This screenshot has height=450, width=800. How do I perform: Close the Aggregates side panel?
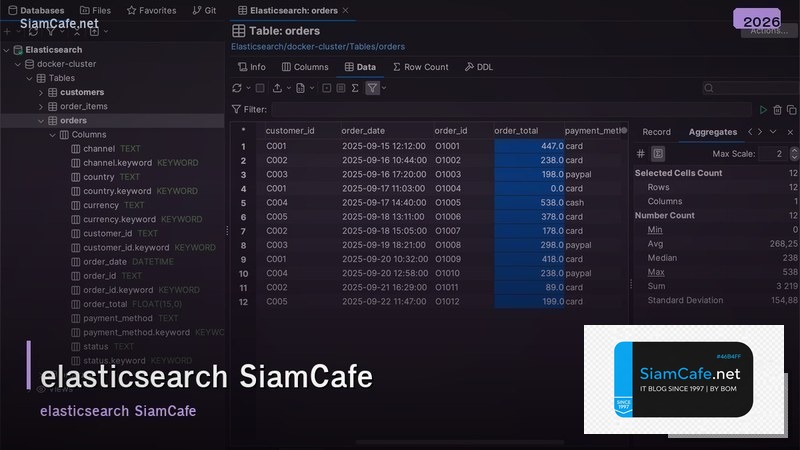point(790,132)
